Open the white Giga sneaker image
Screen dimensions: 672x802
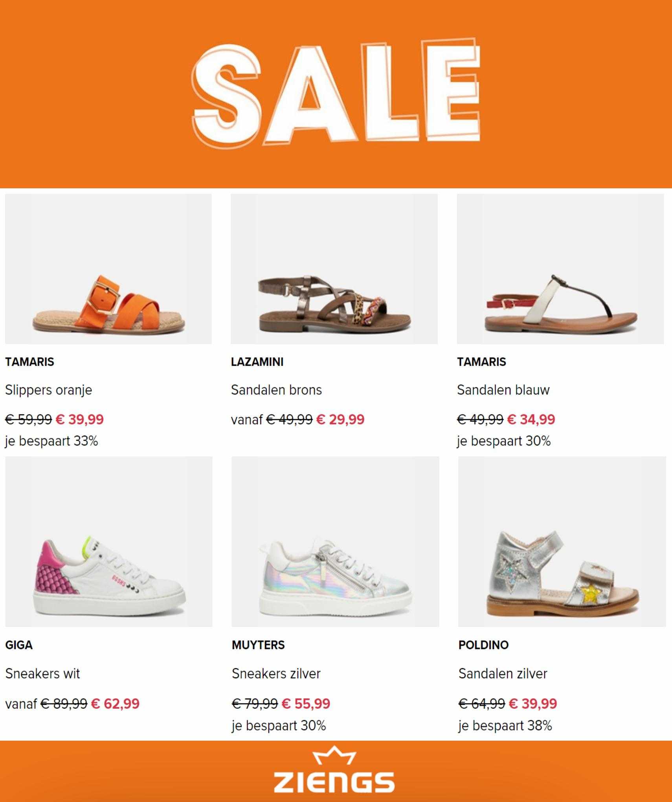tap(109, 542)
